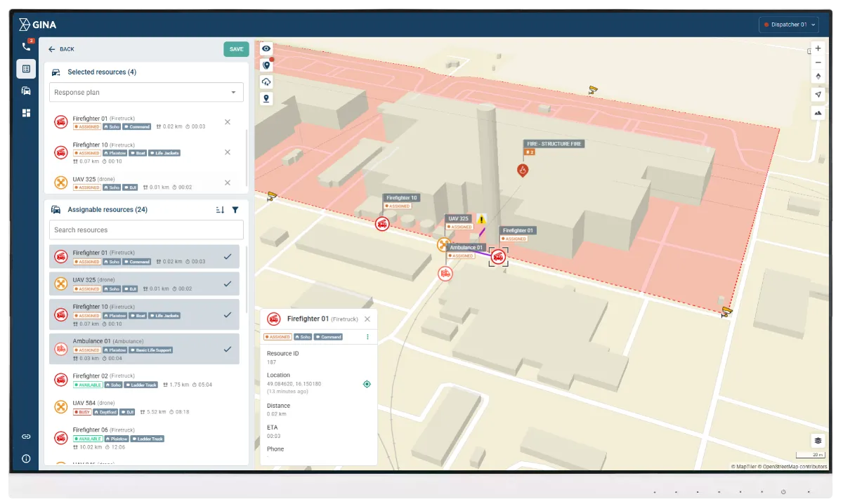Expand the Dispatcher 01 account dropdown

(x=788, y=24)
